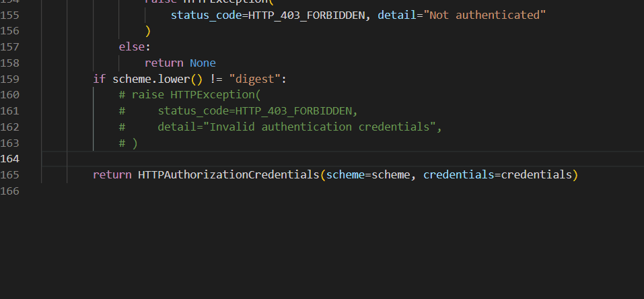Click line number 158 in the gutter
This screenshot has width=644, height=299.
[9, 63]
